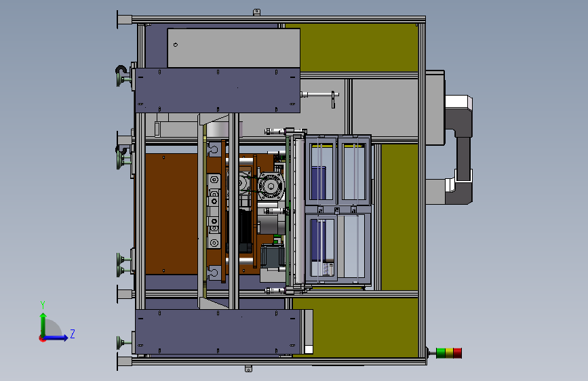
Task: Select the yellow segment of the signal tower light
Action: point(449,353)
